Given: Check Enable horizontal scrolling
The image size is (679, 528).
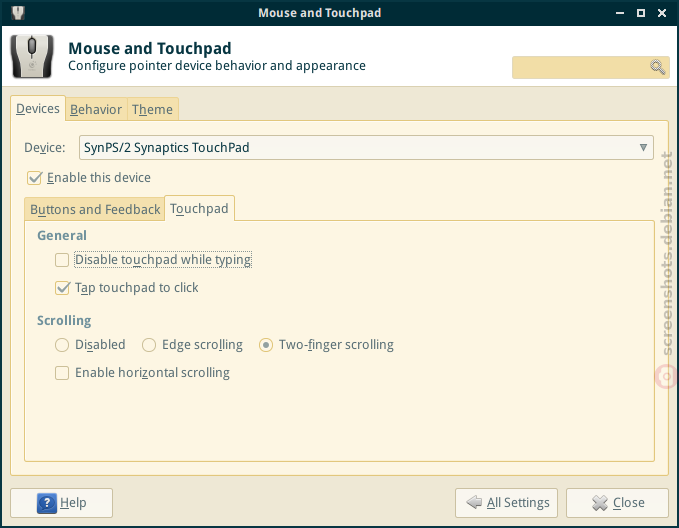Looking at the screenshot, I should click(62, 373).
